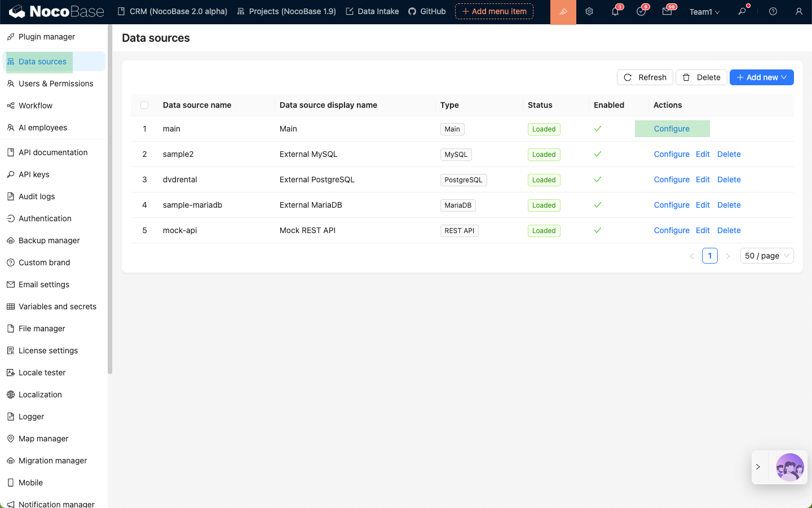Screen dimensions: 812x508
Task: Click the AI employees avatar icon
Action: 789,467
